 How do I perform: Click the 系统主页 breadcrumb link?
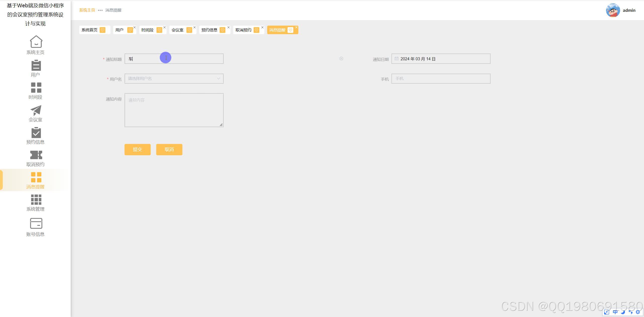pyautogui.click(x=87, y=10)
